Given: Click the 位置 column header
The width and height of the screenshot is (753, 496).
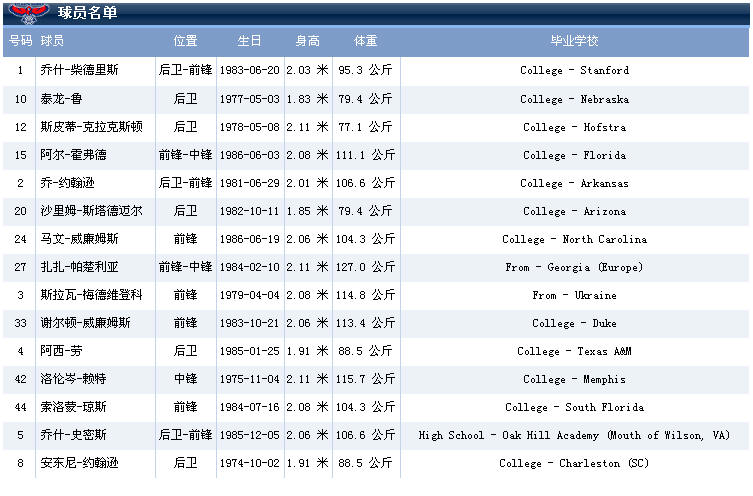Looking at the screenshot, I should pos(185,41).
